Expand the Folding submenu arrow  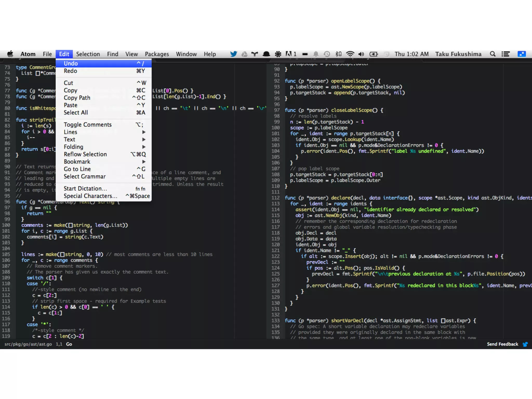point(144,147)
